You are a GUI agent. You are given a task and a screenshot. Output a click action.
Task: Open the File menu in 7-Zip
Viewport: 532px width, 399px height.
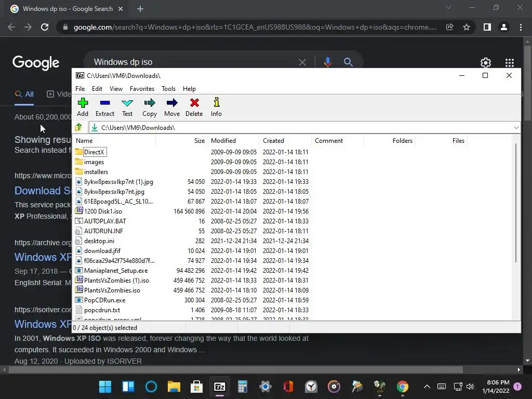(x=80, y=88)
